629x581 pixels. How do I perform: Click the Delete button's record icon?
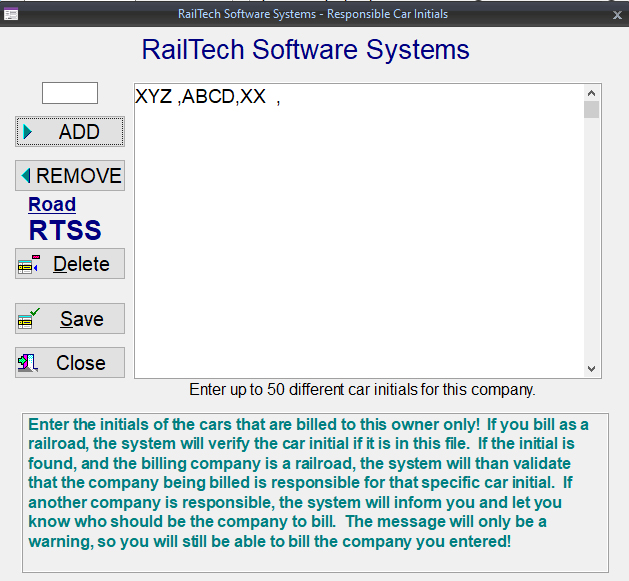tap(29, 265)
